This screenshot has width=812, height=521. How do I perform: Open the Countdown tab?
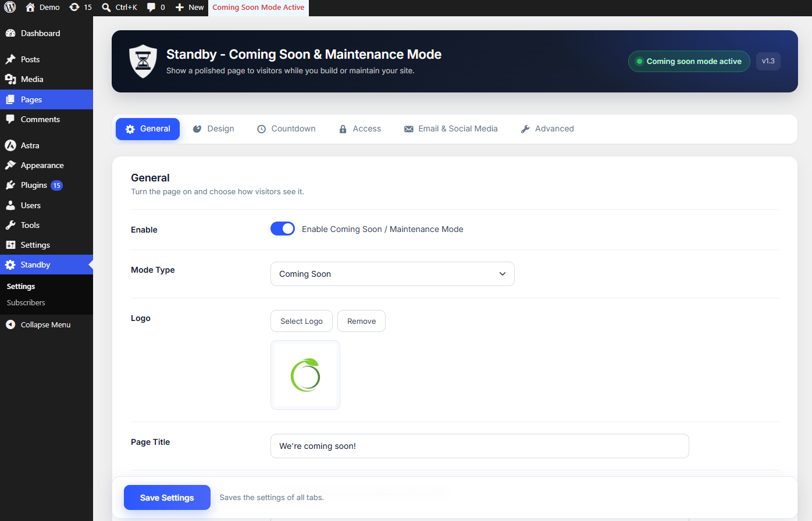click(x=286, y=129)
